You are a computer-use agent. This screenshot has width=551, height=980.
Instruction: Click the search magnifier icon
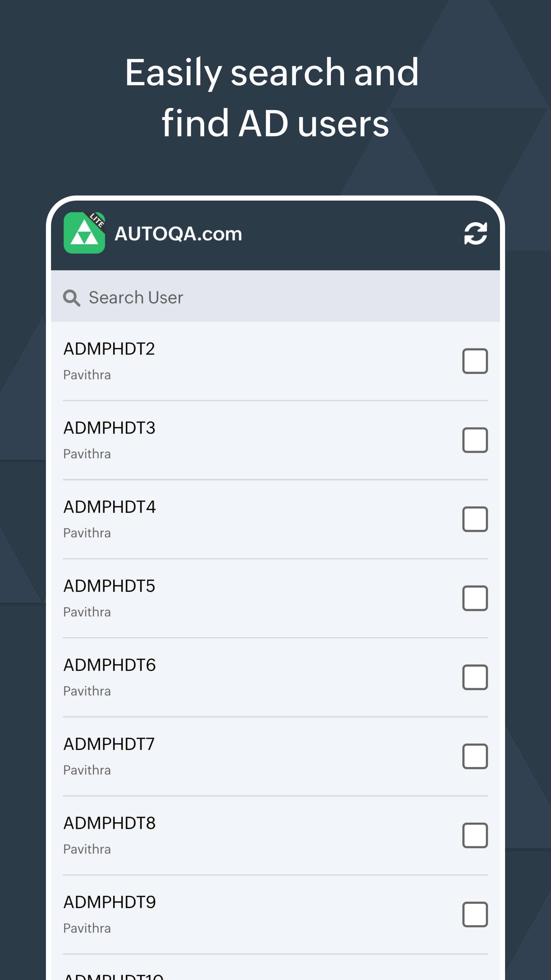pos(71,298)
